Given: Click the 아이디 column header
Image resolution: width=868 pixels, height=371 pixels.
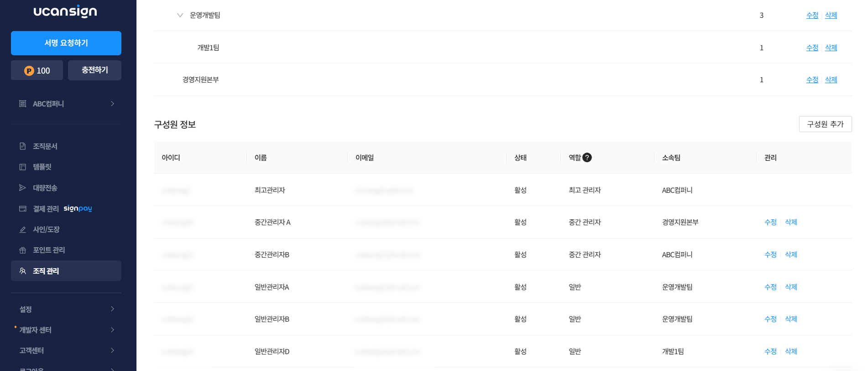Looking at the screenshot, I should point(171,158).
